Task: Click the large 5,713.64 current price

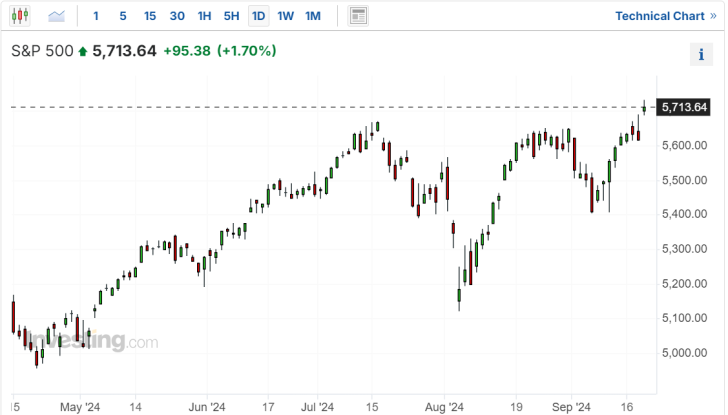Action: (x=124, y=51)
